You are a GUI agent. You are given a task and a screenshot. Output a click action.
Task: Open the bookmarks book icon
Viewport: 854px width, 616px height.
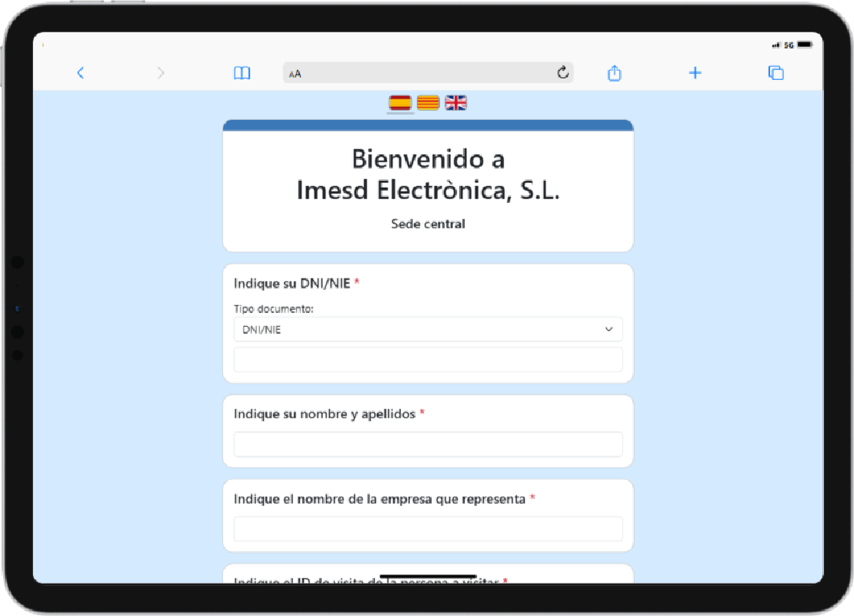point(242,73)
